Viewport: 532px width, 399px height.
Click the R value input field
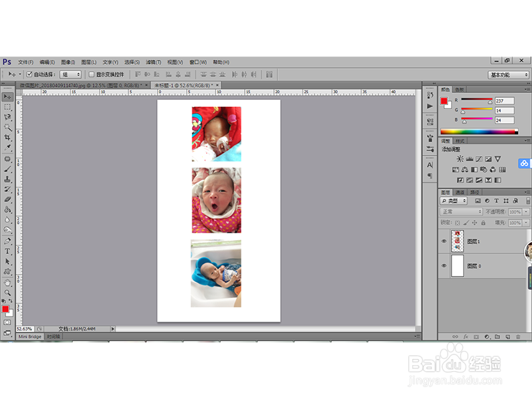click(505, 101)
